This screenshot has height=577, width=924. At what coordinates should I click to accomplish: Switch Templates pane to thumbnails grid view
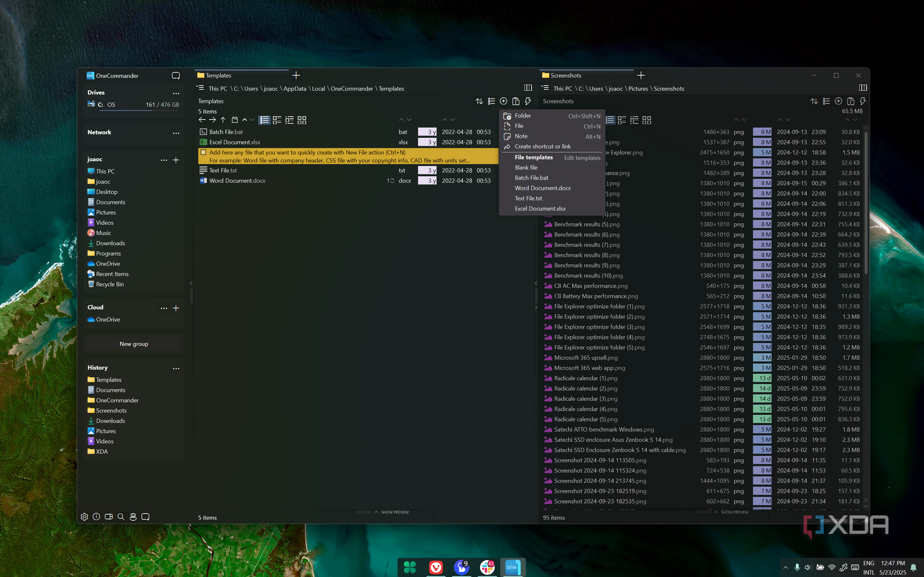click(302, 120)
